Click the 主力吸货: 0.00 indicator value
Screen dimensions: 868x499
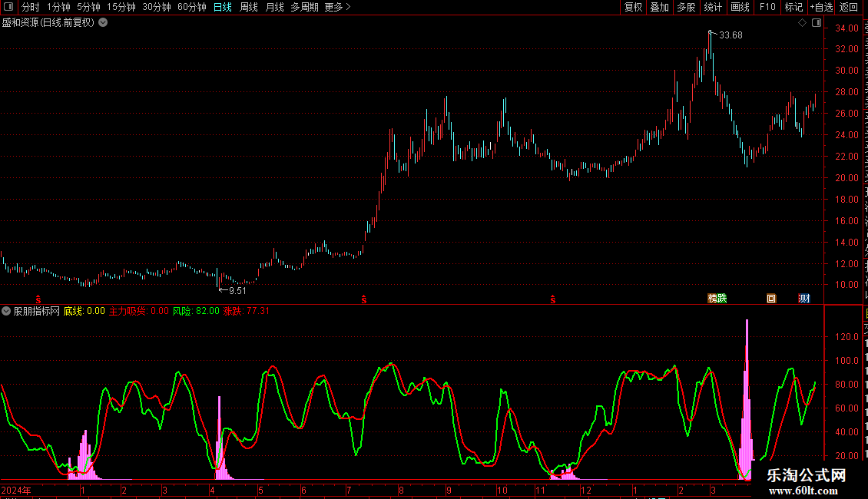point(138,311)
